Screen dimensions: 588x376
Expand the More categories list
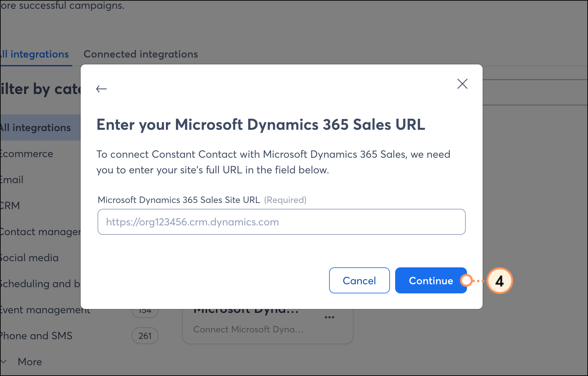pyautogui.click(x=21, y=362)
